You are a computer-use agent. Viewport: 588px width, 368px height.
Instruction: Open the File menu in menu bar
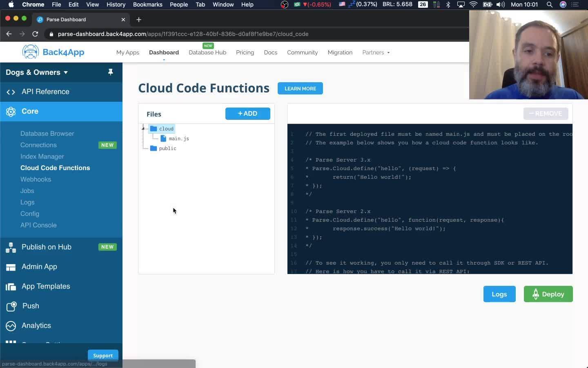(56, 4)
